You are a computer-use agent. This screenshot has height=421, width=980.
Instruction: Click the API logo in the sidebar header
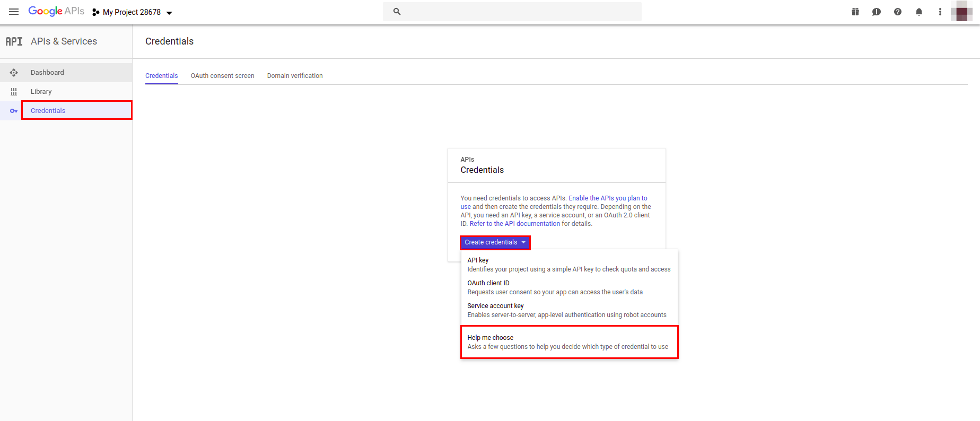14,41
